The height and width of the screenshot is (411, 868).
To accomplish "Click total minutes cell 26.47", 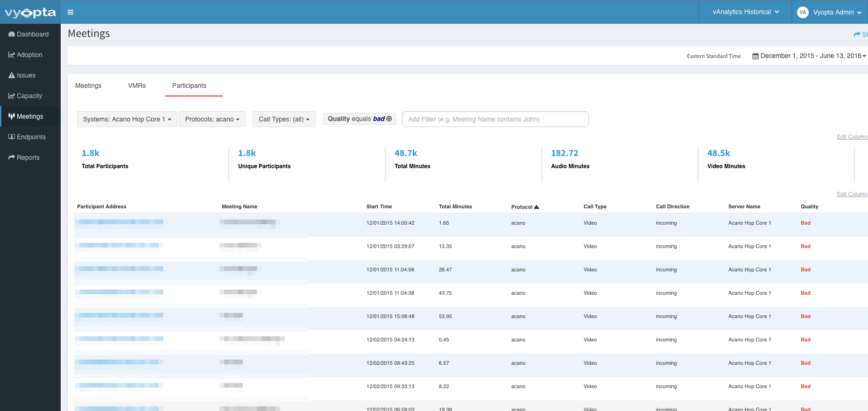I will (x=445, y=269).
